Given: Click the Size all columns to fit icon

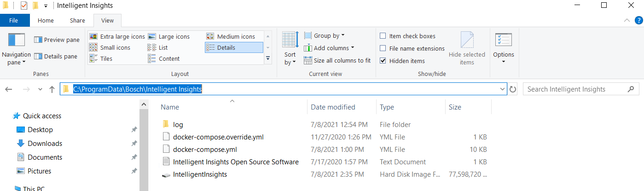Looking at the screenshot, I should click(x=308, y=60).
